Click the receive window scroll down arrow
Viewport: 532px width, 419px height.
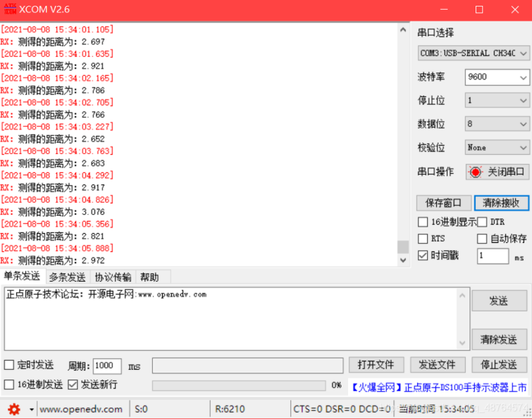click(403, 260)
